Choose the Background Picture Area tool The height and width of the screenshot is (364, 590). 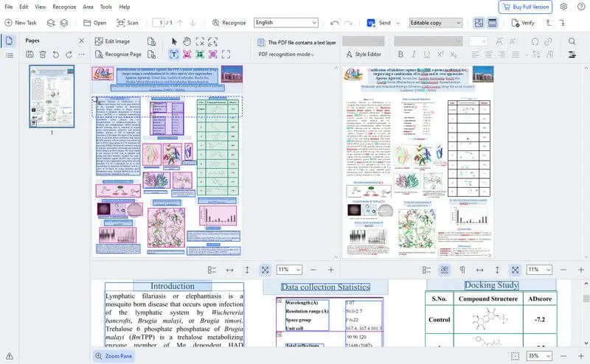212,55
